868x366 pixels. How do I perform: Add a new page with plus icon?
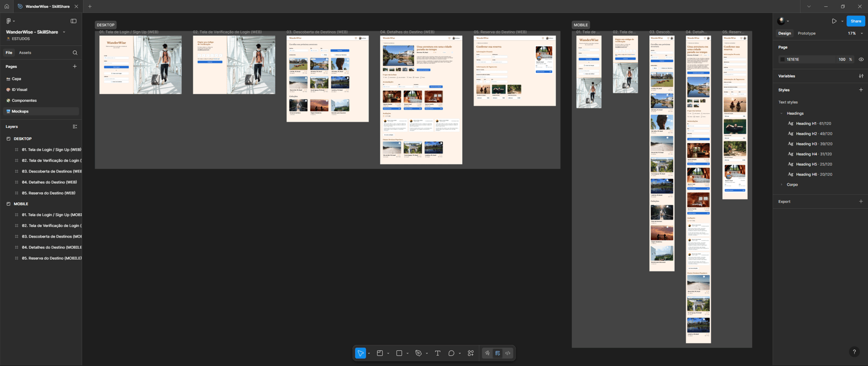click(75, 66)
